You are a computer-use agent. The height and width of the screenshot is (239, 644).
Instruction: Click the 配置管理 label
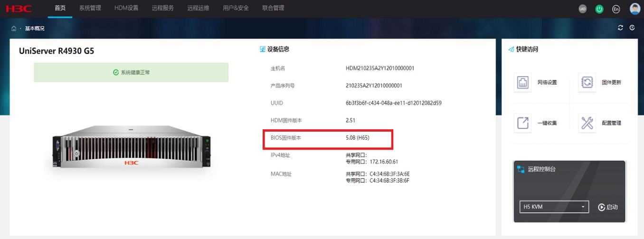click(x=612, y=123)
